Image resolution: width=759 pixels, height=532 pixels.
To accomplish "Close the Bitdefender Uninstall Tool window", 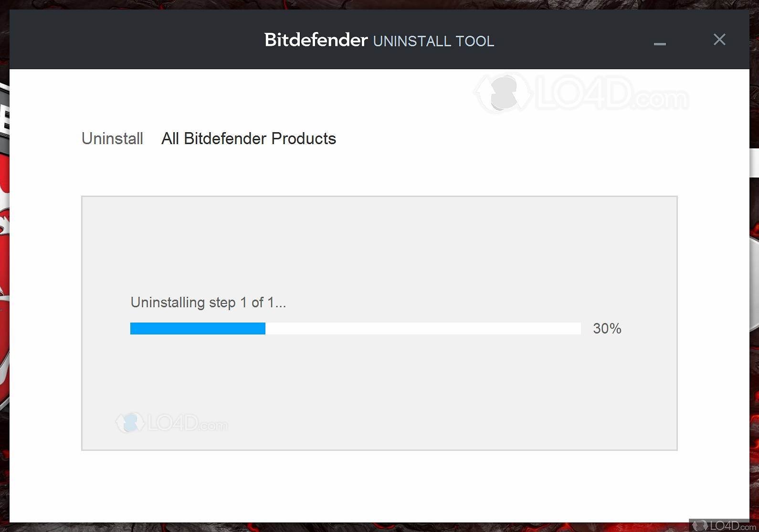I will point(719,40).
